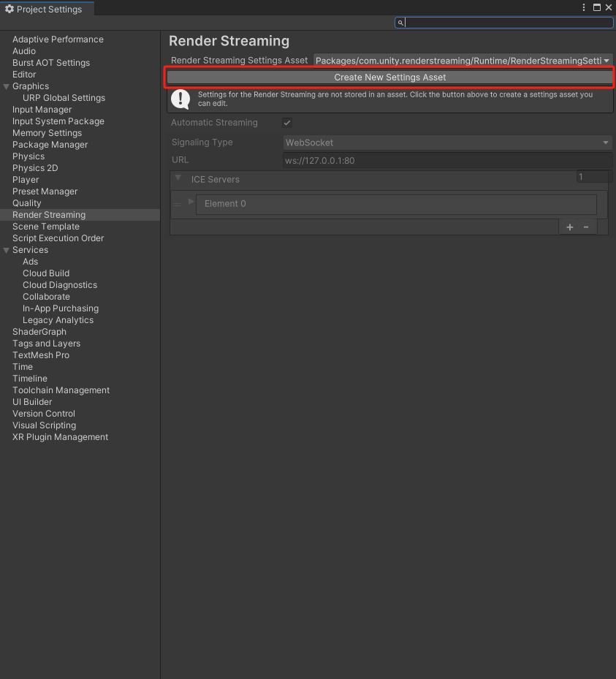Collapse the Services tree section

(7, 250)
